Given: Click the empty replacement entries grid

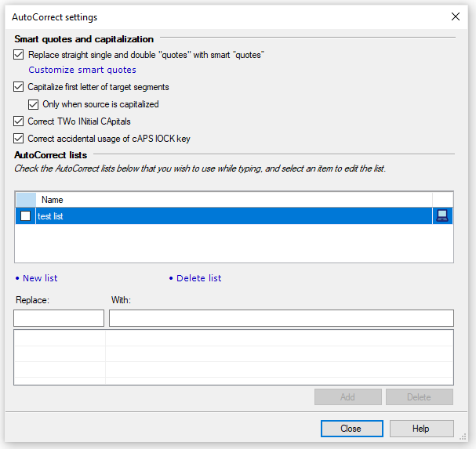Looking at the screenshot, I should point(234,357).
